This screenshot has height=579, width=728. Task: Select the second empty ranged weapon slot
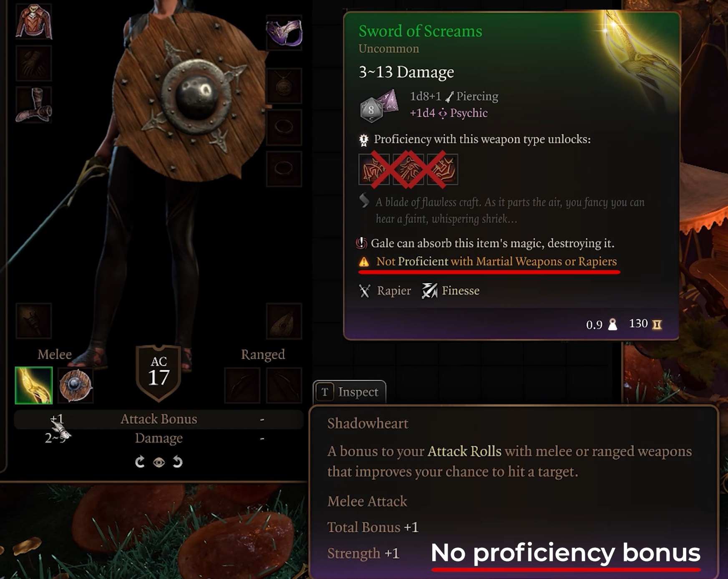coord(284,385)
